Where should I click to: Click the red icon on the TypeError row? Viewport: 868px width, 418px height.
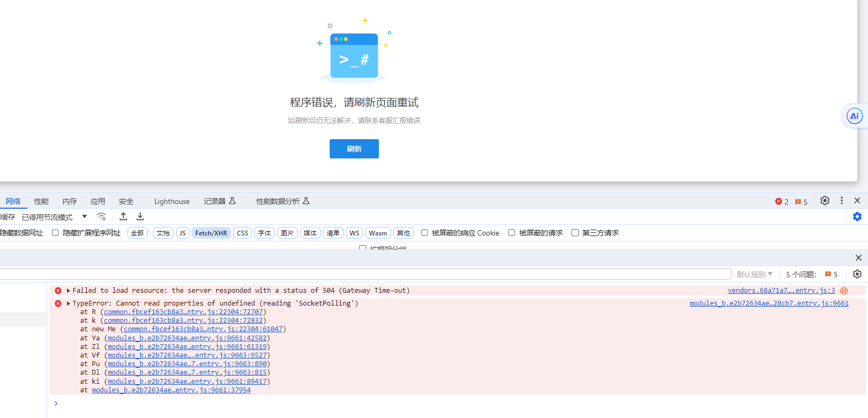[x=58, y=303]
